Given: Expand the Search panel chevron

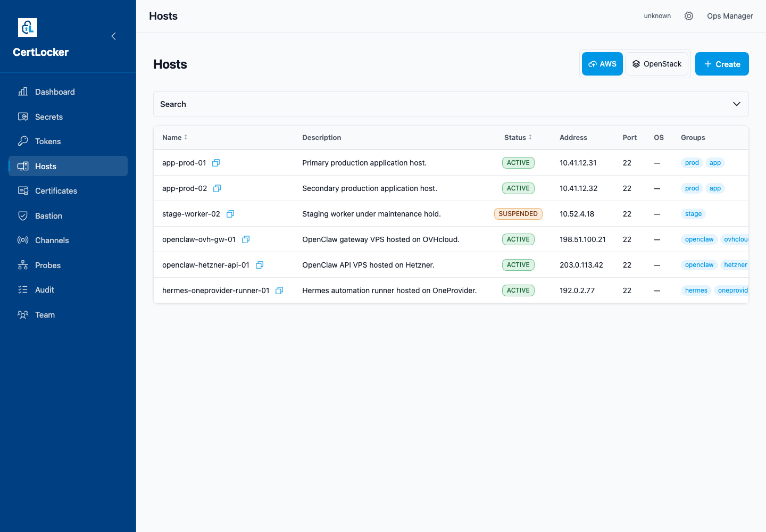Looking at the screenshot, I should click(737, 104).
